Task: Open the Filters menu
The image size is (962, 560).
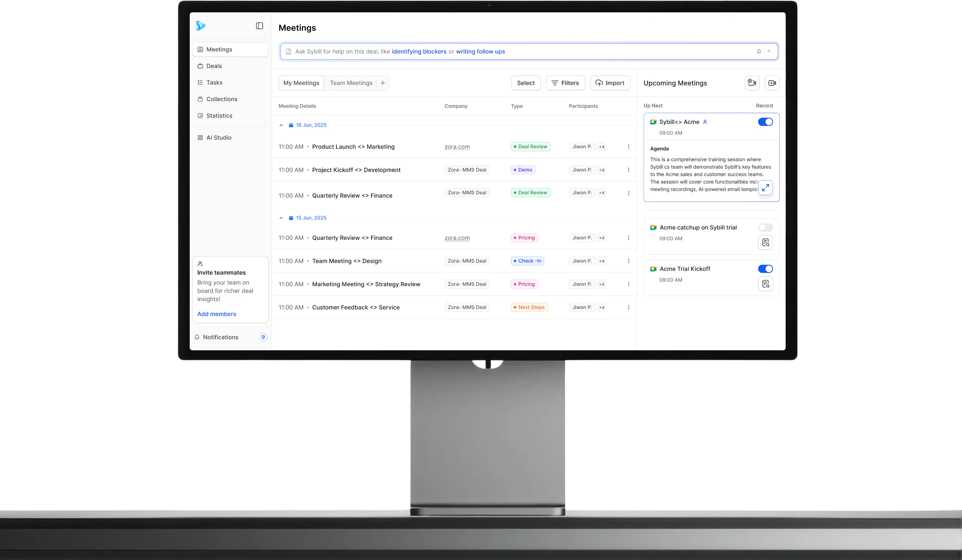Action: click(x=566, y=83)
